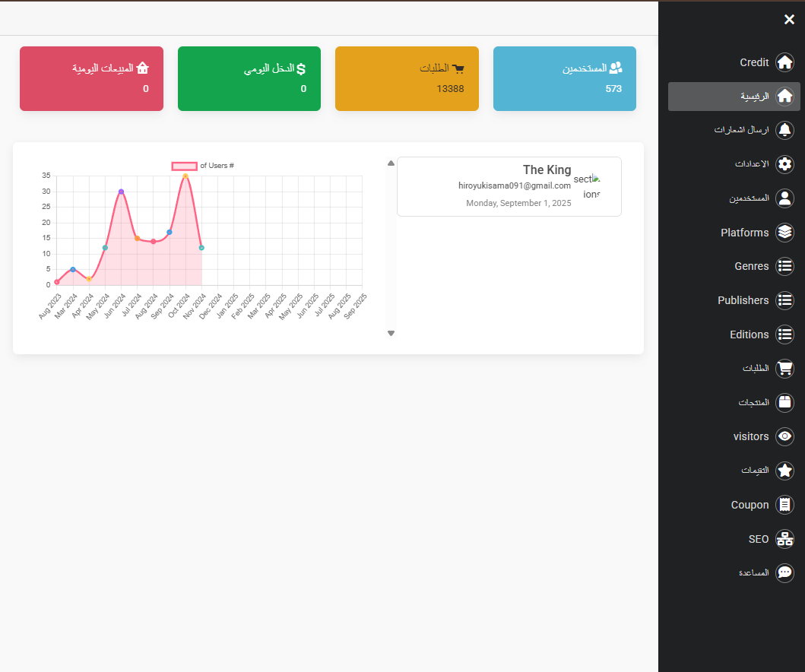This screenshot has height=672, width=805.
Task: Click the down scroll arrow beside the user list
Action: coord(391,333)
